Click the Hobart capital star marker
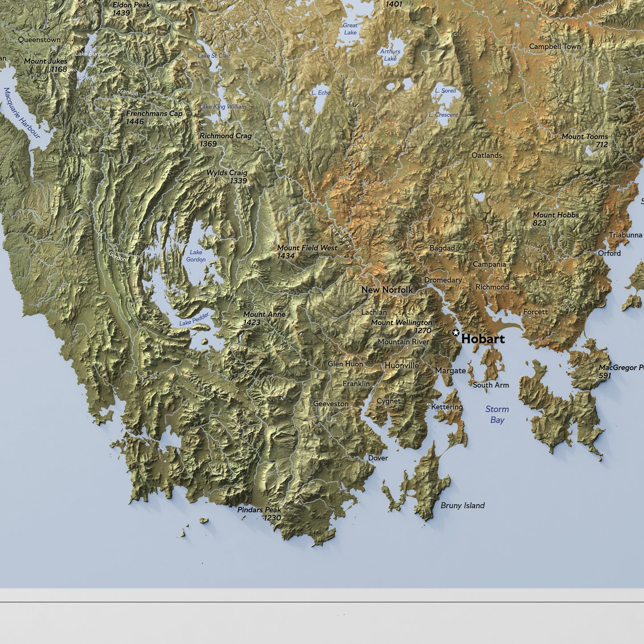Screen dimensions: 644x644 click(455, 332)
